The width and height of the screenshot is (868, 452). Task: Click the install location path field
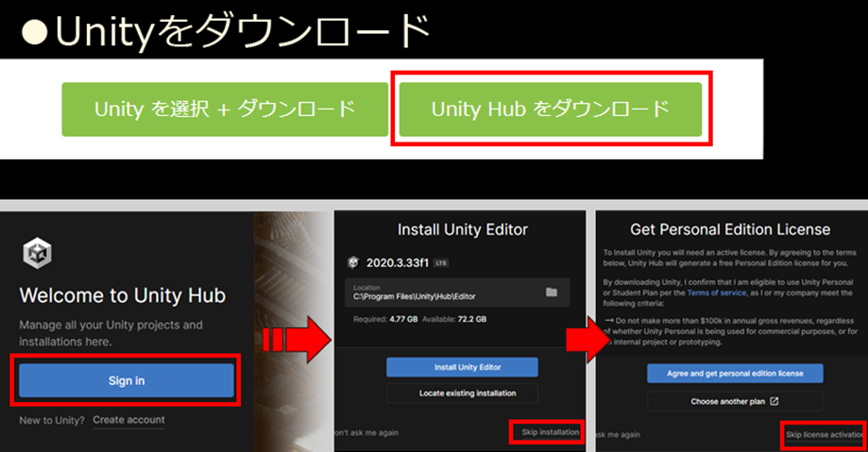tap(457, 293)
